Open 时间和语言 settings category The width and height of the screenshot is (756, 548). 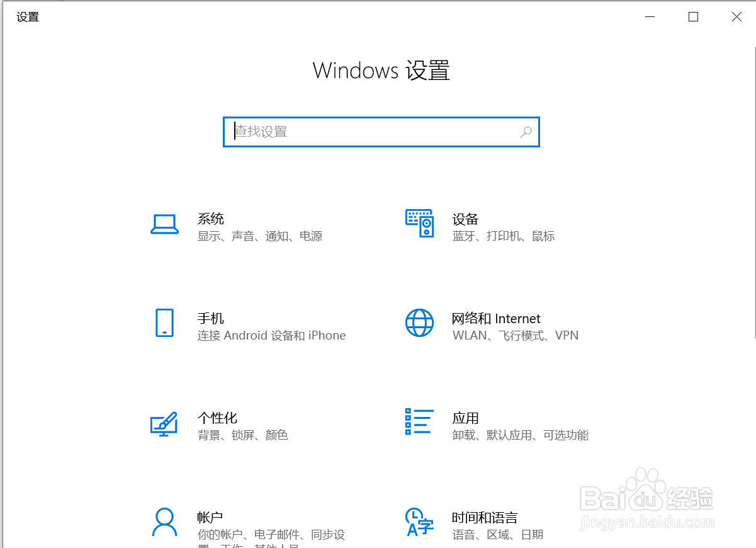click(485, 518)
